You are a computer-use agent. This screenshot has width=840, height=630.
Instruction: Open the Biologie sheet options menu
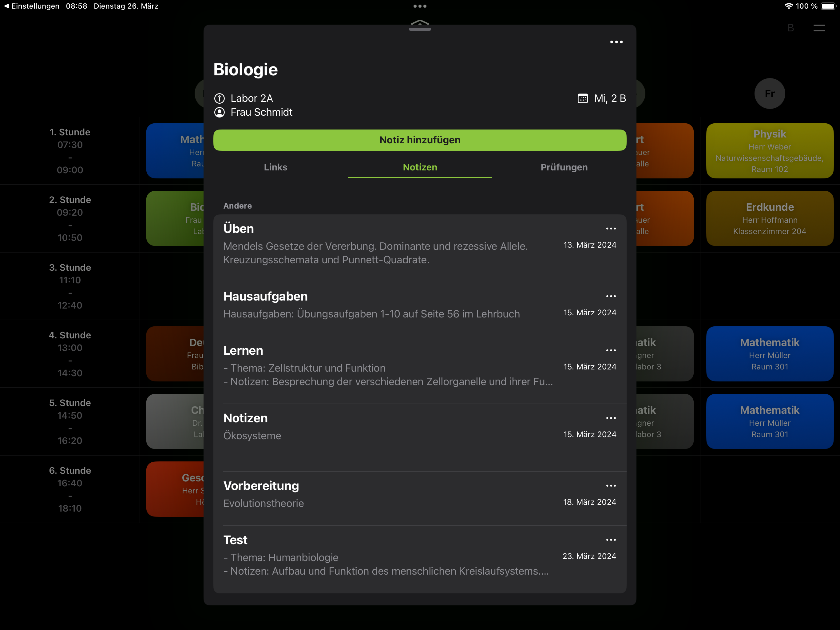(616, 42)
